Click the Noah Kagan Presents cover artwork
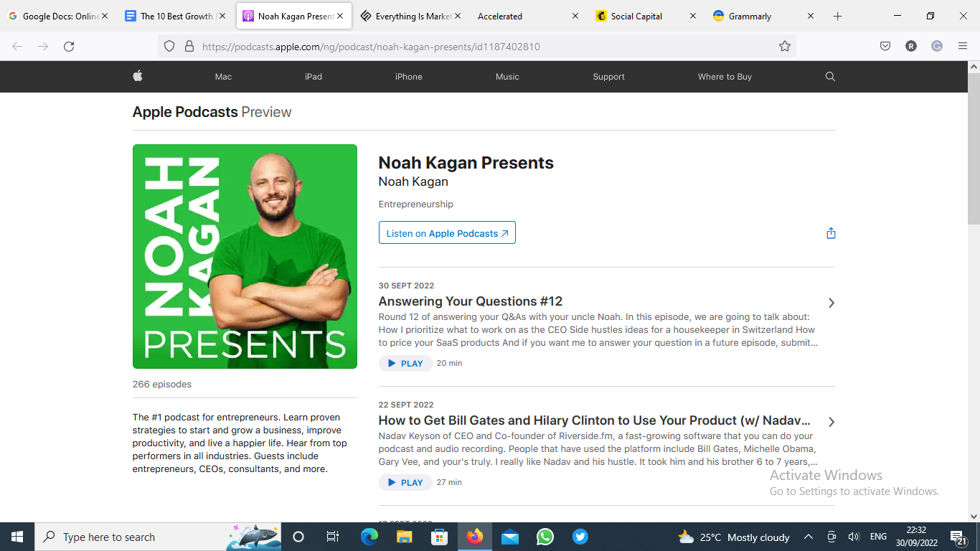The width and height of the screenshot is (980, 551). [x=245, y=256]
